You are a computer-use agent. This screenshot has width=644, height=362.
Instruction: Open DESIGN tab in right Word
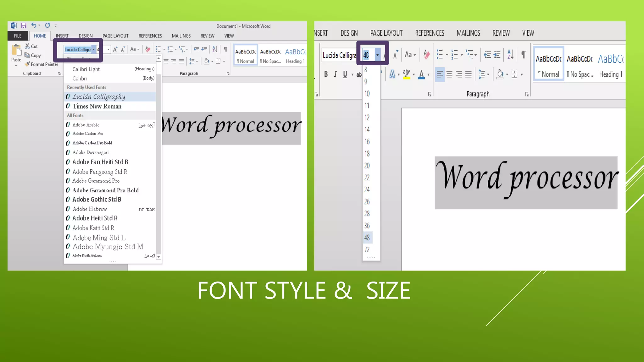tap(349, 33)
